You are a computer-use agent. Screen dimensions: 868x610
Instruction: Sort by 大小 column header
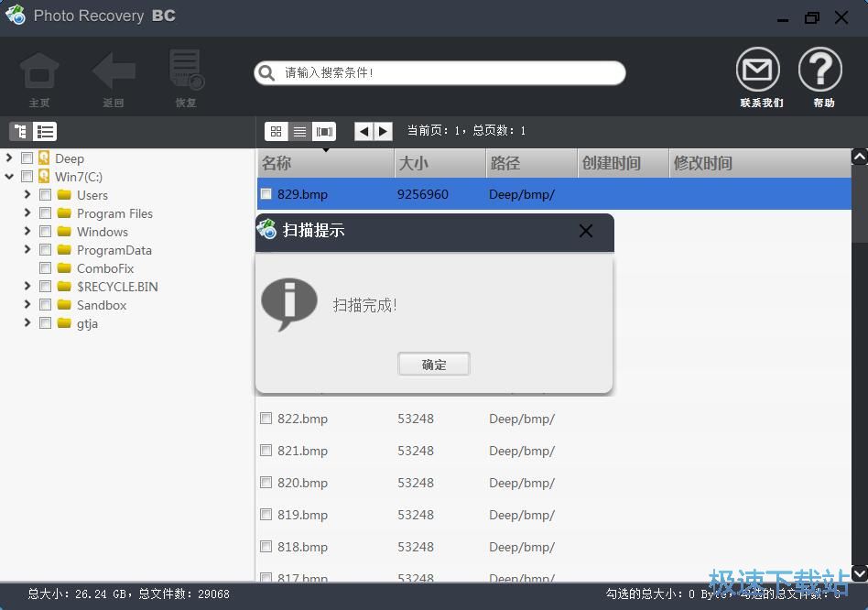(440, 163)
